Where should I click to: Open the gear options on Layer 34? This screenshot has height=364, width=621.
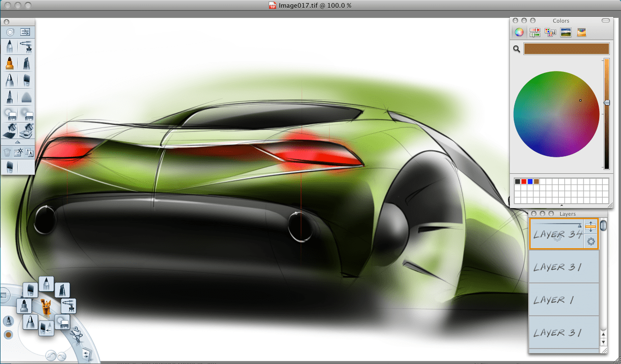coord(590,242)
